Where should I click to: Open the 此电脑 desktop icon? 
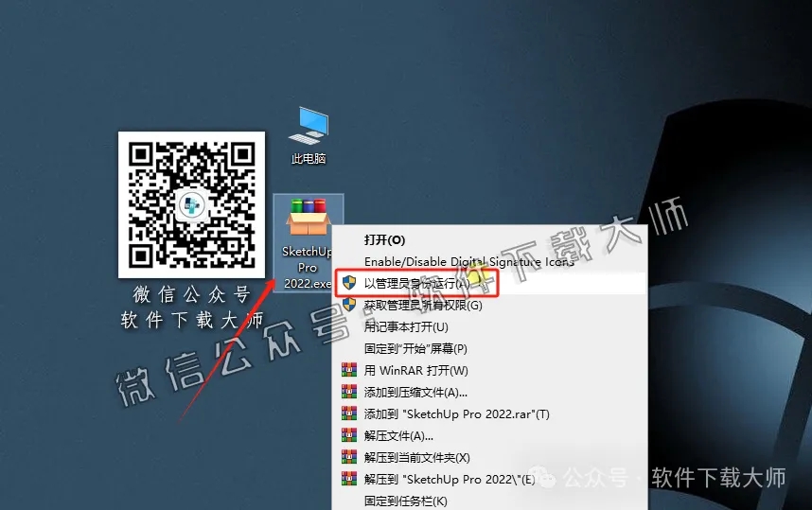point(309,135)
